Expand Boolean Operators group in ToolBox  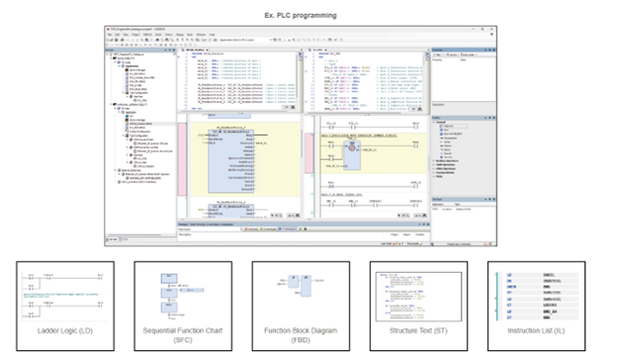pos(433,161)
